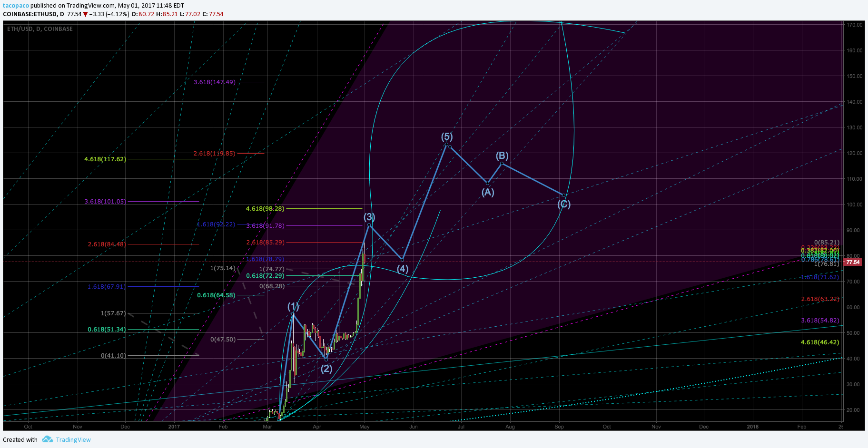Click the 2018 label on time axis
Screen dimensions: 868x448
click(x=753, y=427)
